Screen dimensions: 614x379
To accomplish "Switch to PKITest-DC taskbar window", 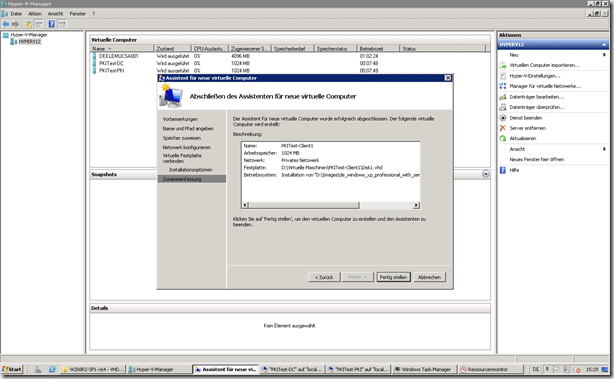I will [x=292, y=369].
